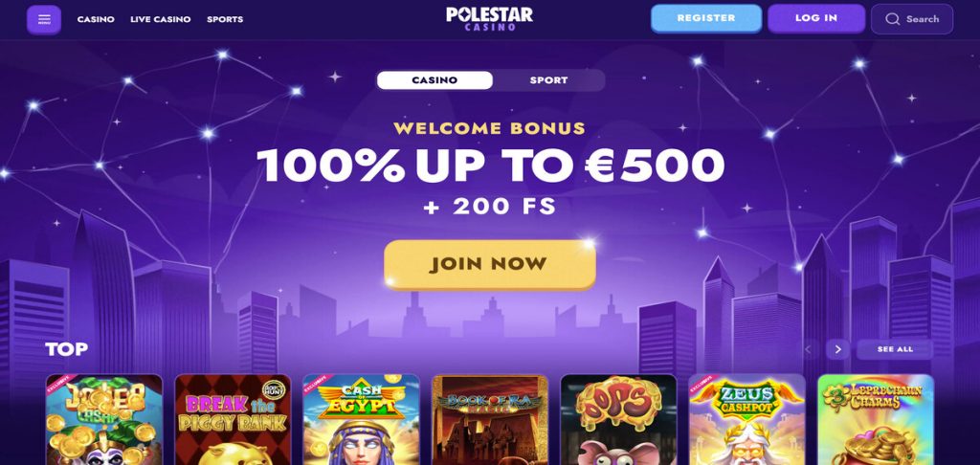Open the Sports nav menu item
The width and height of the screenshot is (980, 465).
click(225, 19)
